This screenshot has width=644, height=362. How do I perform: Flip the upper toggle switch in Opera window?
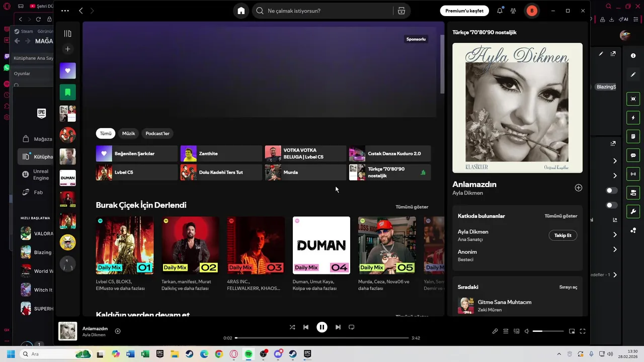[x=612, y=191]
